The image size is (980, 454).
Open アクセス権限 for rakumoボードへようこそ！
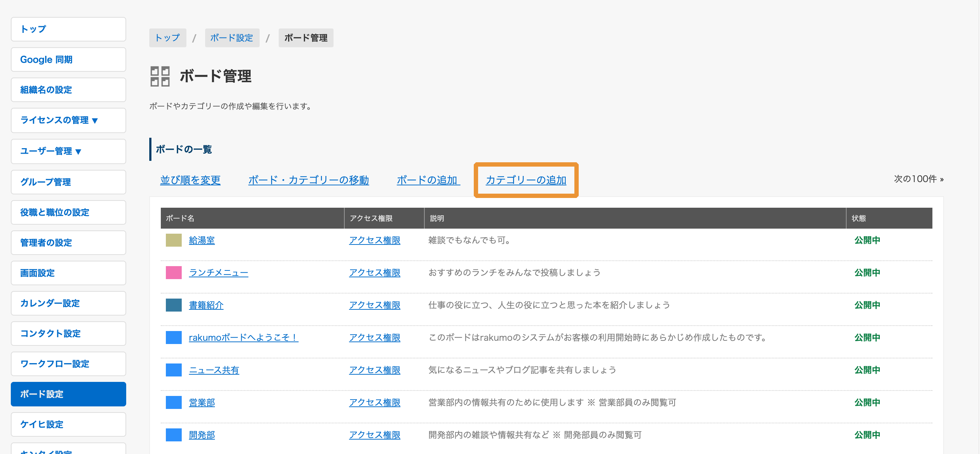(x=375, y=338)
